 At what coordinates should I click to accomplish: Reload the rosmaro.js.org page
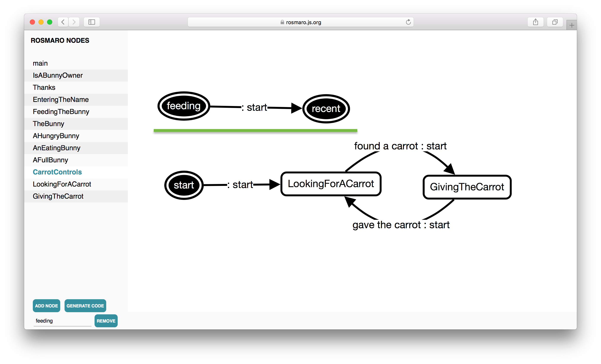coord(408,22)
